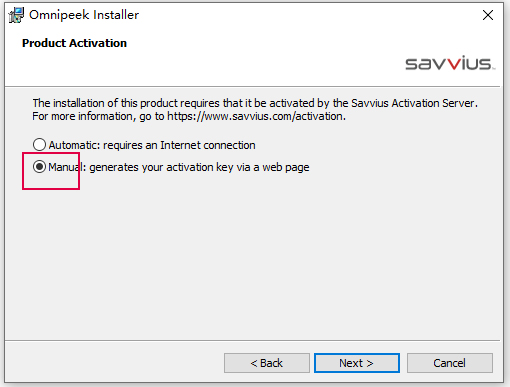Proceed with the Next button
Screen dimensions: 510x387
[x=357, y=363]
